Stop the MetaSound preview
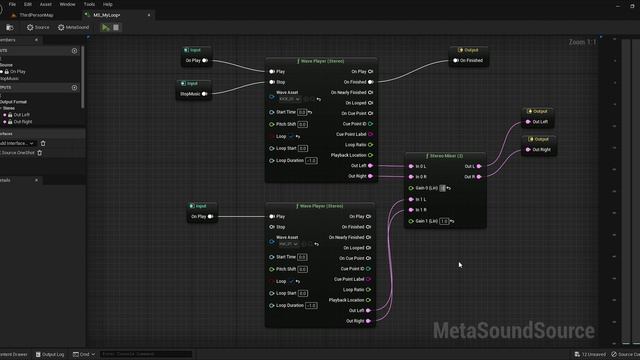This screenshot has height=360, width=640. click(x=116, y=27)
